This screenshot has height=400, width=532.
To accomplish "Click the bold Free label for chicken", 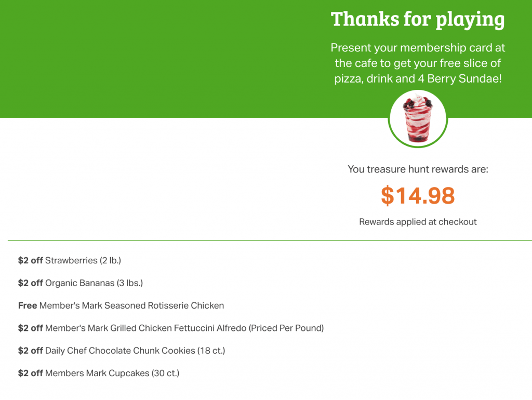I will pyautogui.click(x=28, y=305).
